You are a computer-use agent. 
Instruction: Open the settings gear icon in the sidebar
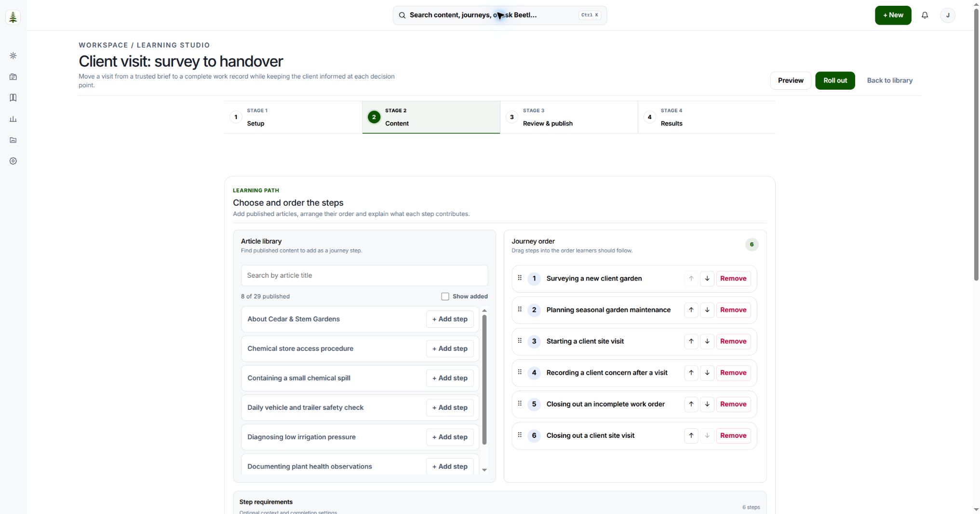coord(13,161)
